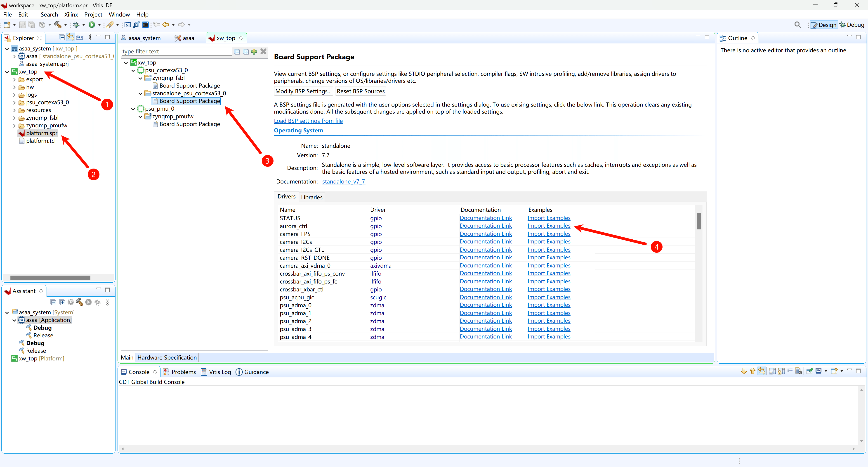Switch to the Libraries tab

coord(311,197)
